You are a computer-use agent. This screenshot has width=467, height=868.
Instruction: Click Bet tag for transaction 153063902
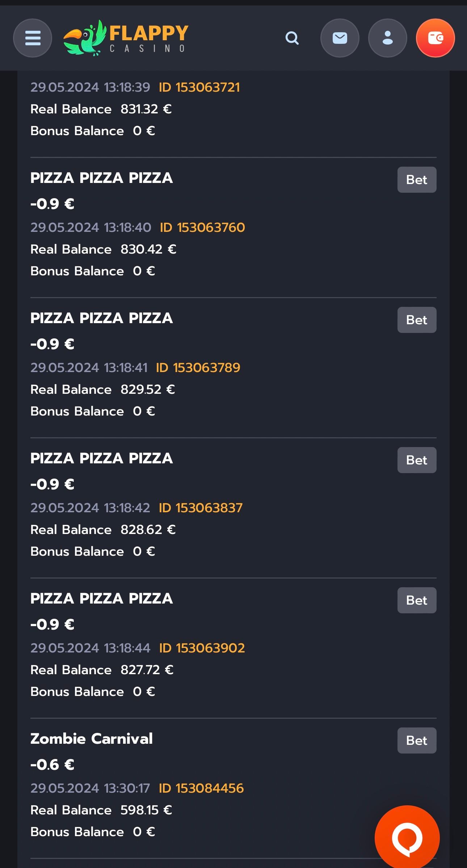coord(417,600)
